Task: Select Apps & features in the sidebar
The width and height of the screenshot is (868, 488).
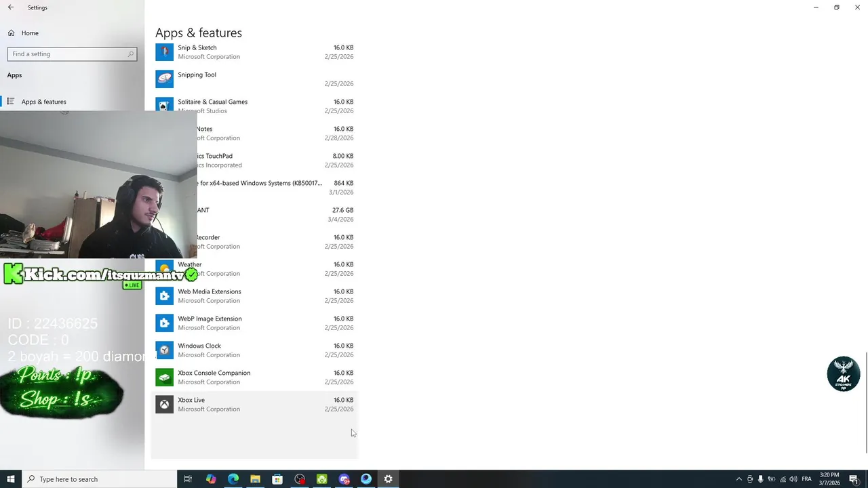Action: coord(72,102)
